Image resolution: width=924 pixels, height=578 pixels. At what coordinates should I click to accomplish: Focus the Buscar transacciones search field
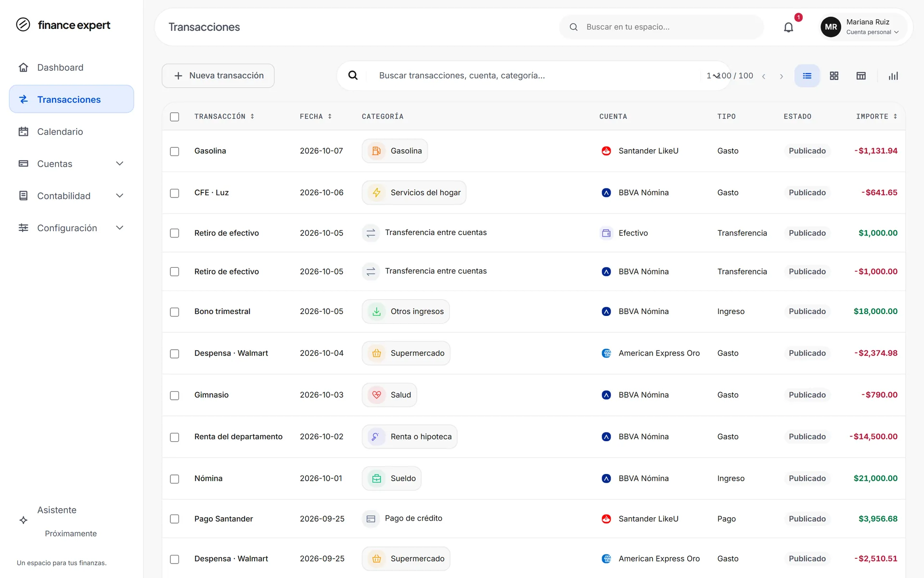coord(534,76)
